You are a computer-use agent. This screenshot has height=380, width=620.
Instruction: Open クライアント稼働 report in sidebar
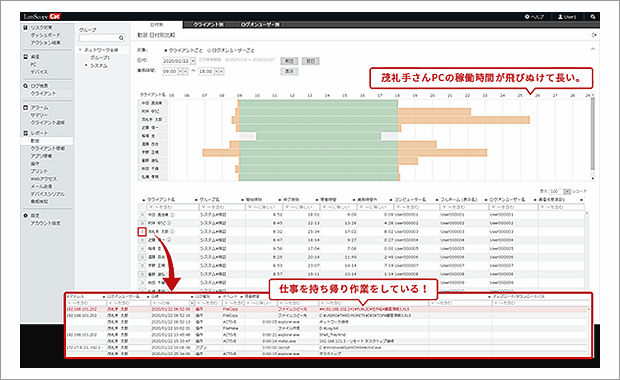pos(48,149)
